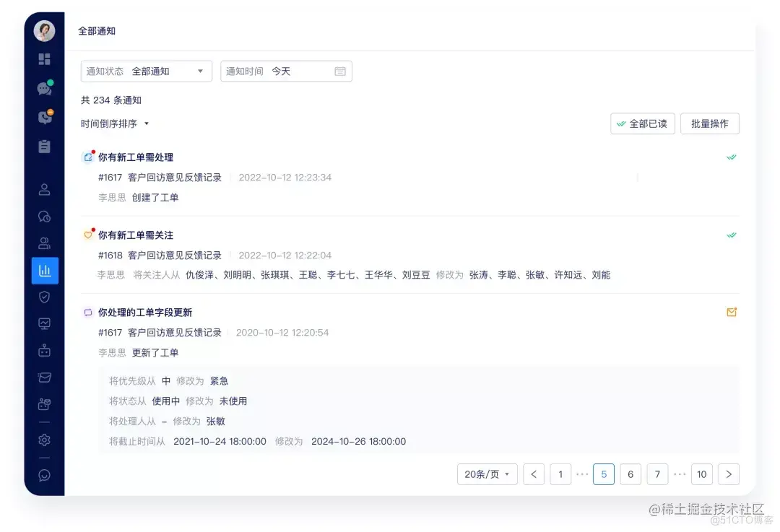
Task: Click the 全部通知 page heading
Action: click(97, 31)
